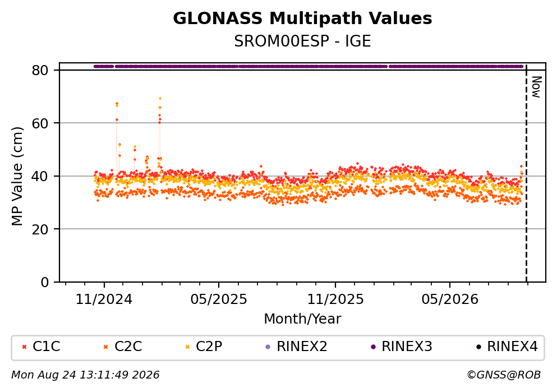Click the SROM00ESP - IGE subtitle
The height and width of the screenshot is (392, 557).
302,41
